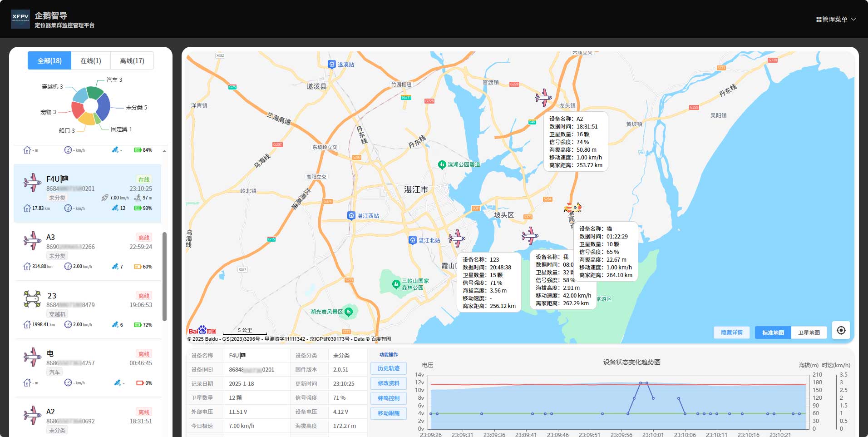Toggle 隐藏详情 to hide map details
Image resolution: width=868 pixels, height=437 pixels.
(x=731, y=333)
